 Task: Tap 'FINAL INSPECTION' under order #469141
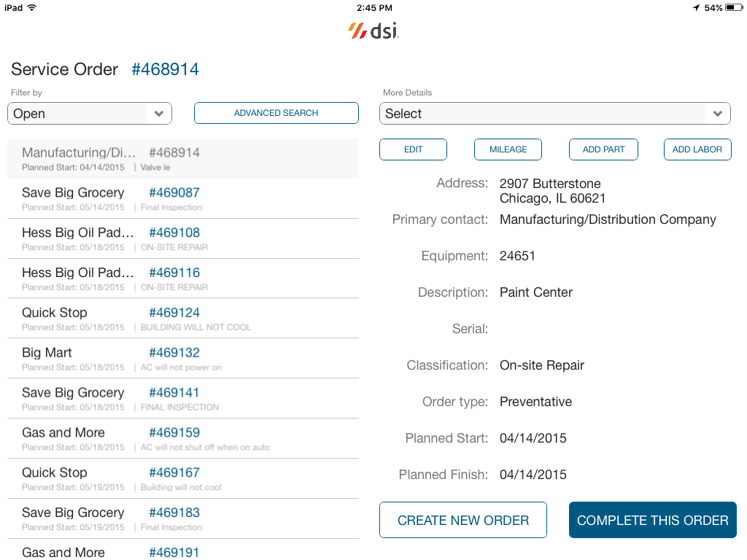click(179, 407)
